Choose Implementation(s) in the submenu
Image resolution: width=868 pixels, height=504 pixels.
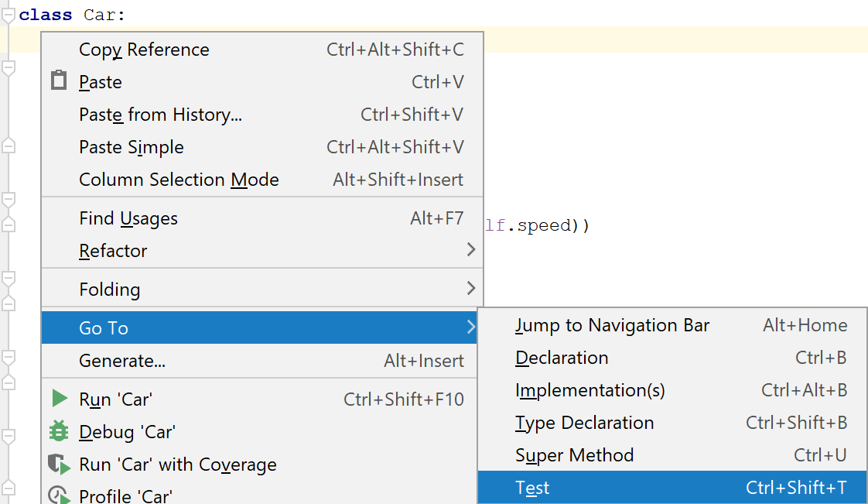(589, 390)
